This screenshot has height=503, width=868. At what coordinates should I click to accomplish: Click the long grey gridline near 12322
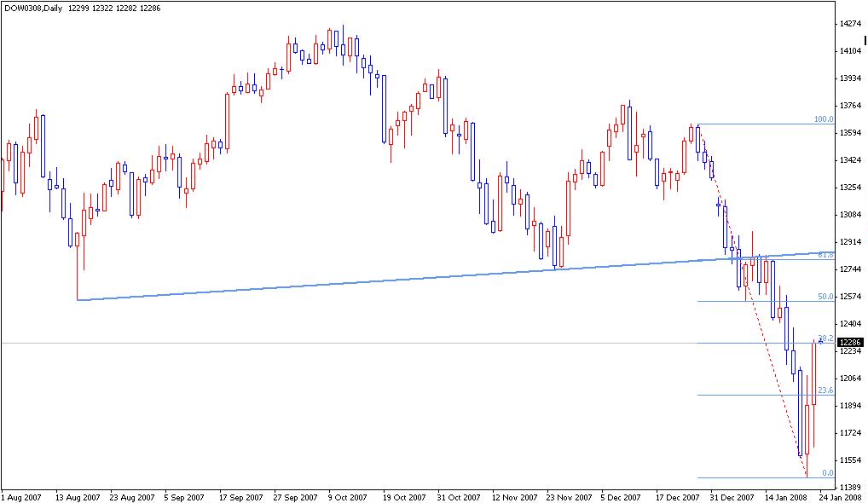[341, 341]
